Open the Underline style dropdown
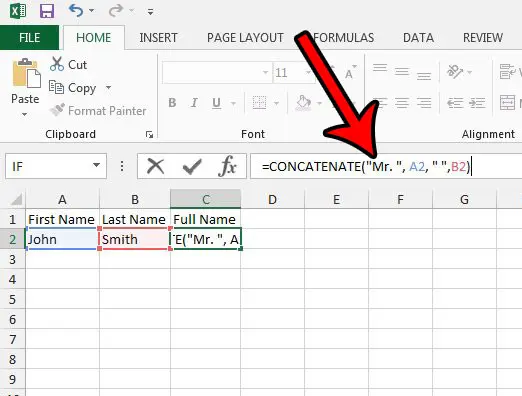Viewport: 522px width, 396px height. pyautogui.click(x=233, y=103)
